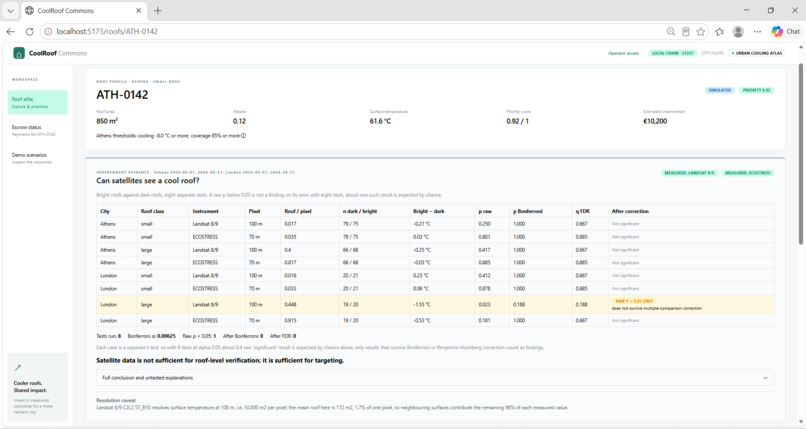Viewport: 806px width, 429px height.
Task: Click the Roof class column header
Action: pyautogui.click(x=153, y=211)
